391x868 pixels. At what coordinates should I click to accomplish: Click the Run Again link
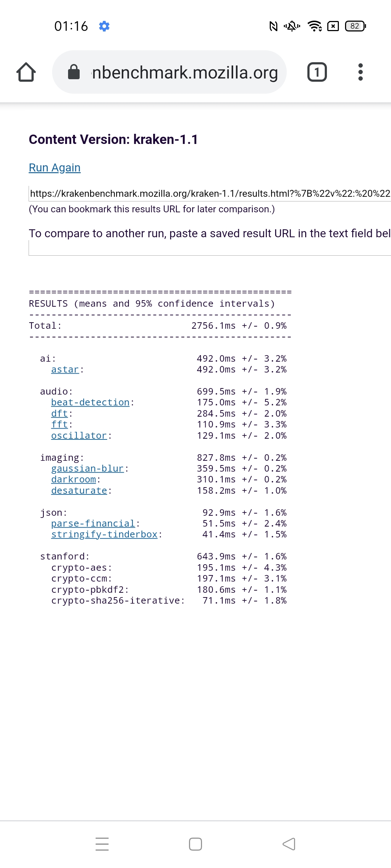pyautogui.click(x=55, y=168)
